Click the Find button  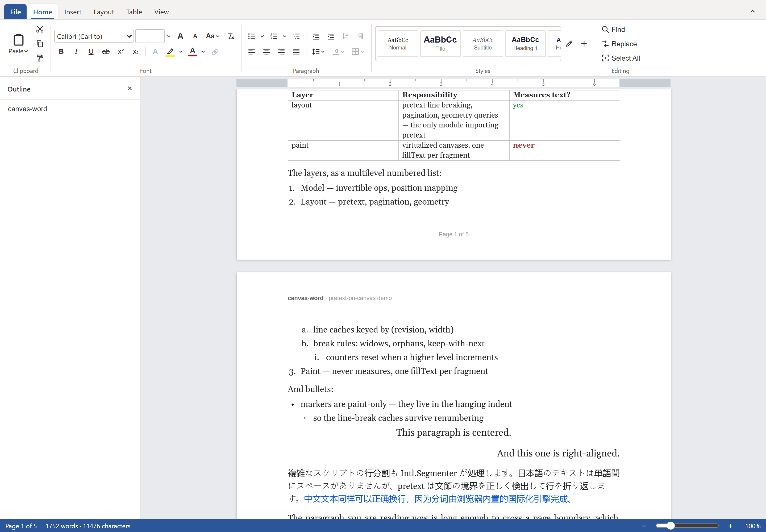[x=613, y=29]
